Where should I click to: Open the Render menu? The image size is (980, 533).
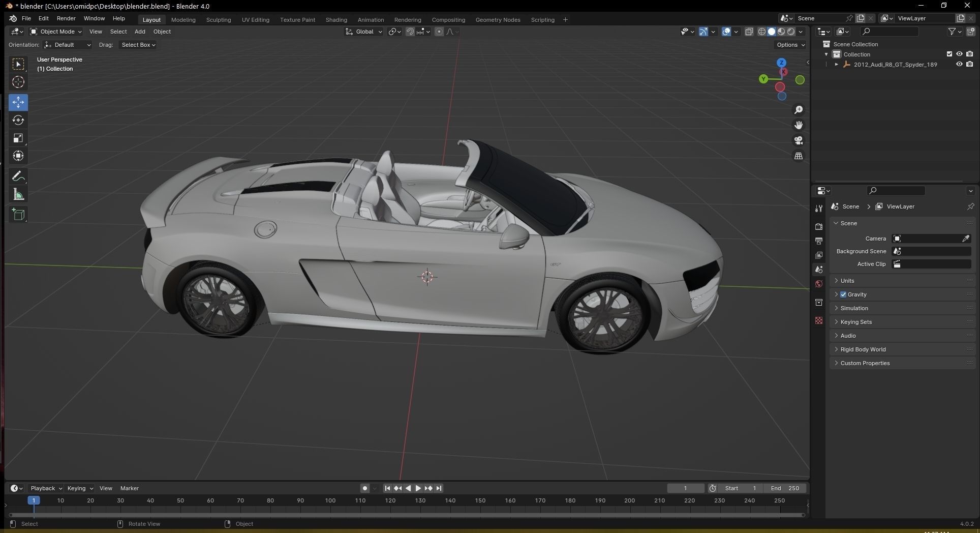(x=66, y=18)
